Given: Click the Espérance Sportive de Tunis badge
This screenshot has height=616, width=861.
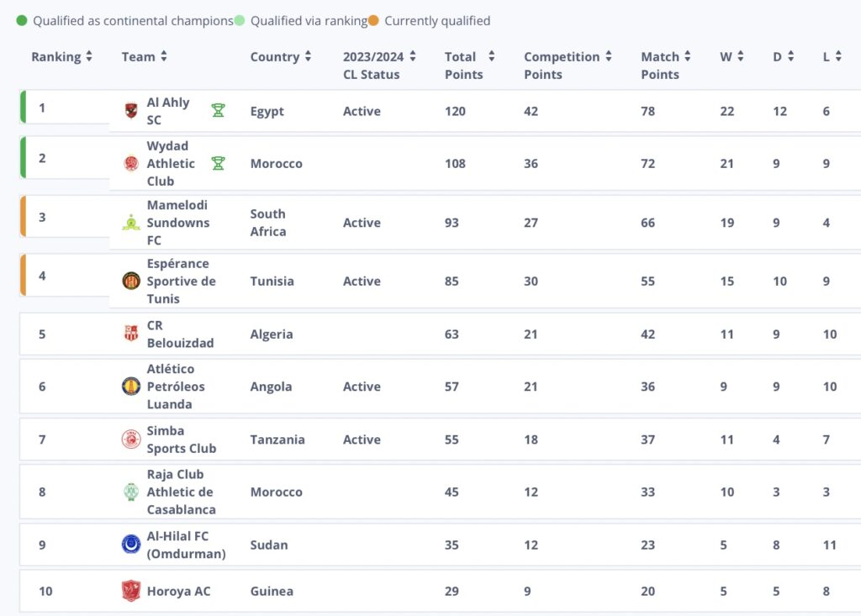Looking at the screenshot, I should (131, 281).
